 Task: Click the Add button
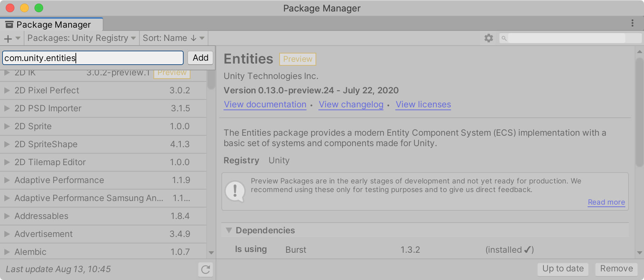pos(201,58)
